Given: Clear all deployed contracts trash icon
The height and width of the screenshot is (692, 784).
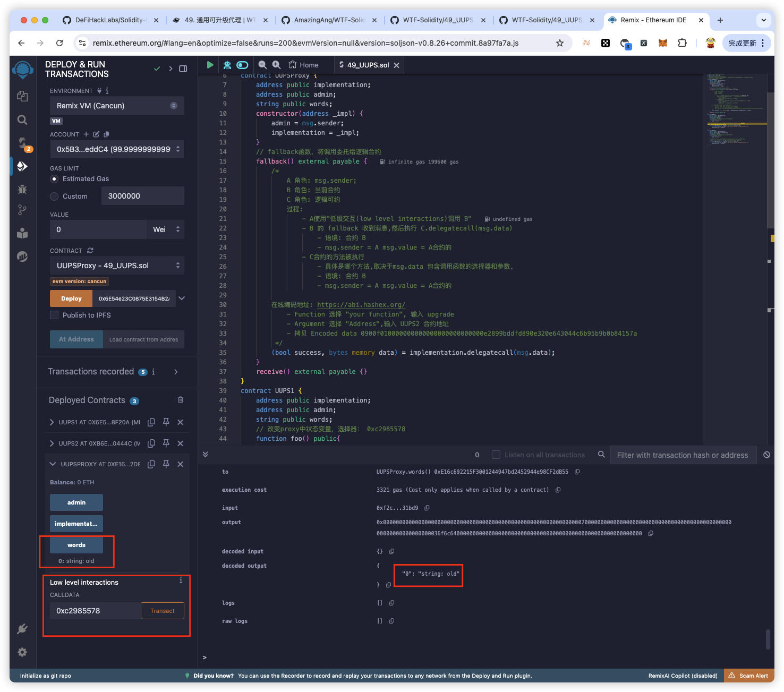Looking at the screenshot, I should 181,400.
